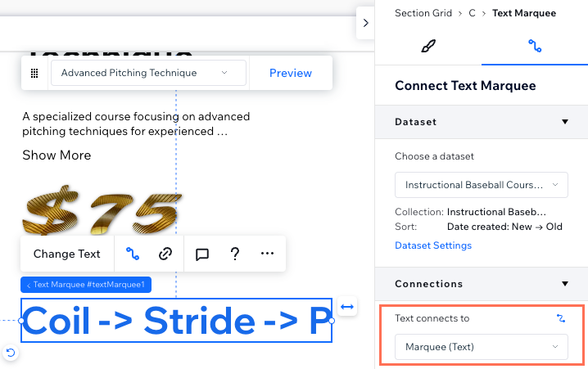Switch to the Connect data tab
The width and height of the screenshot is (588, 369).
click(x=535, y=46)
